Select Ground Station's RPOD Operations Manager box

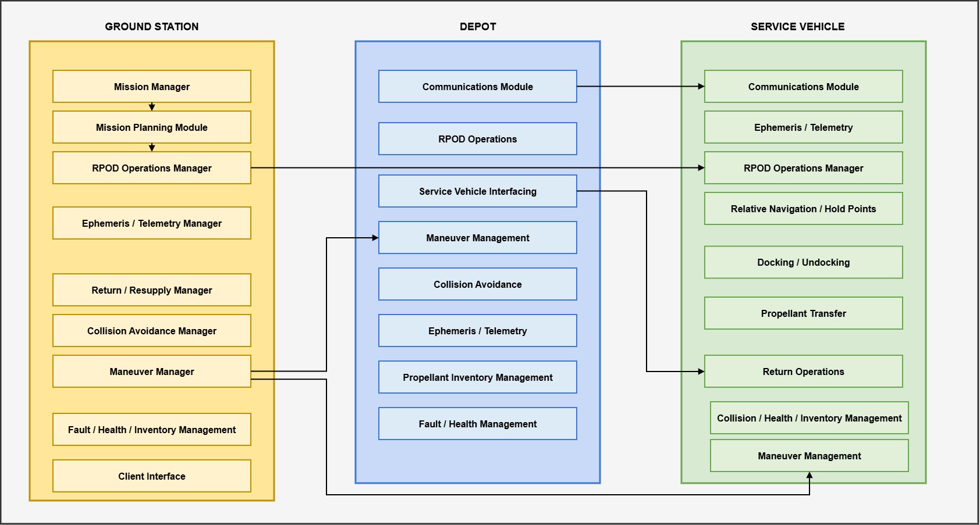pos(151,168)
